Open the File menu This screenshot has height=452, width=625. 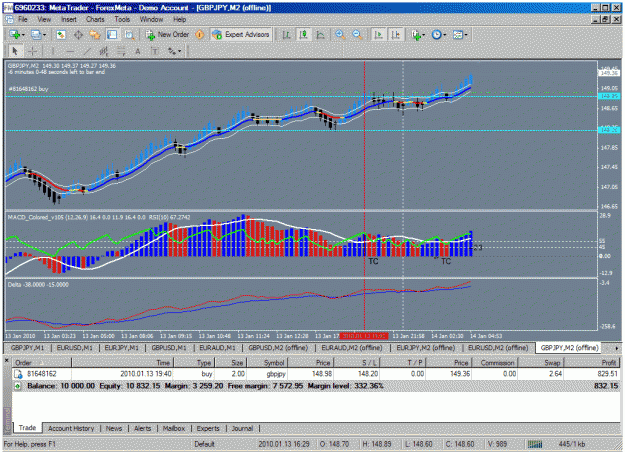tap(22, 19)
